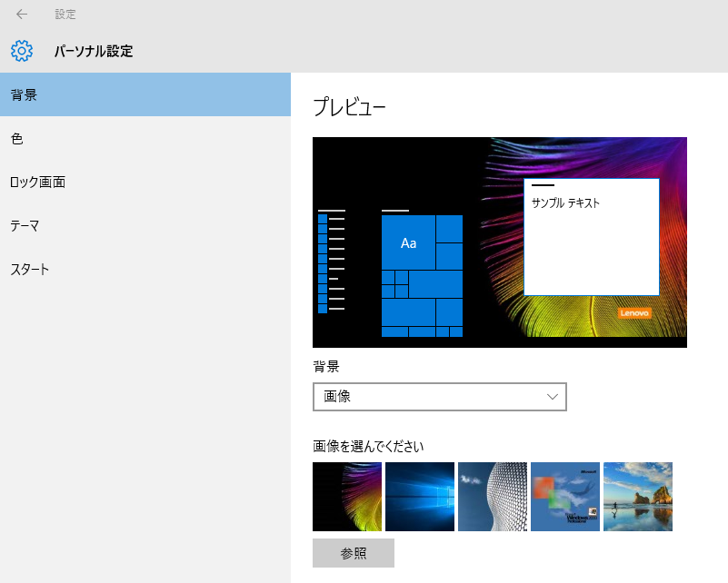Viewport: 728px width, 583px height.
Task: Go to ロック画面 settings
Action: pyautogui.click(x=145, y=182)
